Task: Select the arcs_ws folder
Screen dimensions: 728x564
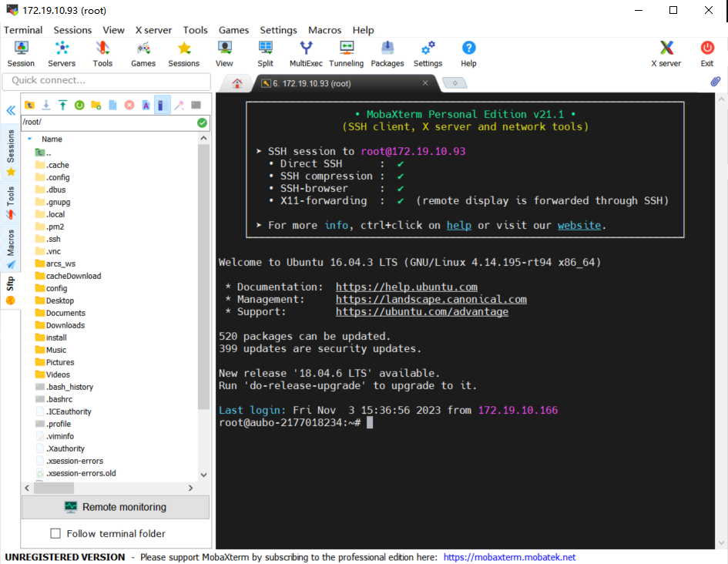Action: tap(55, 264)
